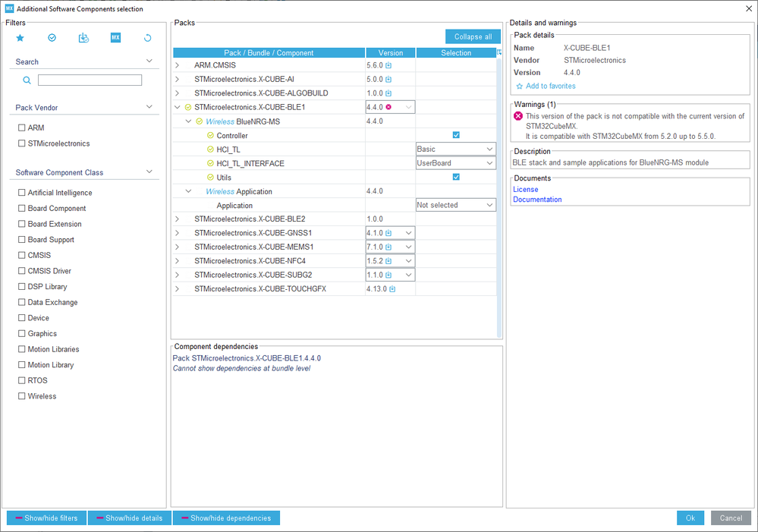758x532 pixels.
Task: Collapse the Pack Vendor section
Action: click(x=149, y=107)
